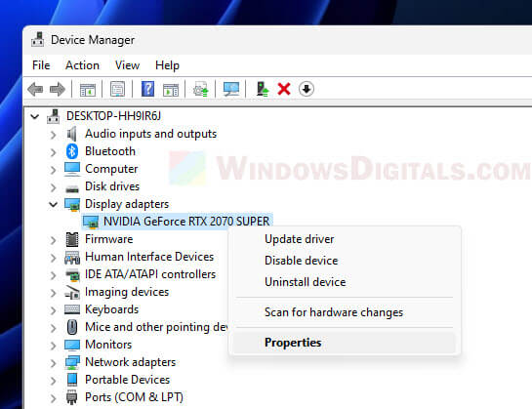Screen dimensions: 532x409
Task: Expand the Imaging devices chevron
Action: [x=54, y=293]
